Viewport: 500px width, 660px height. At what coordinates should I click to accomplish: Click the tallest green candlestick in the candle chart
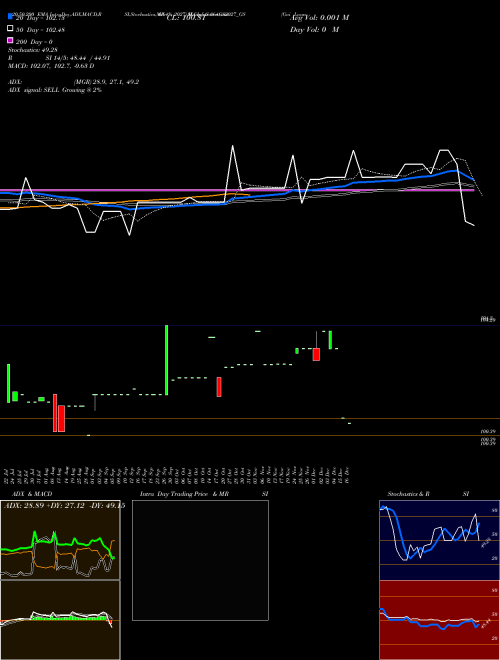pyautogui.click(x=167, y=360)
